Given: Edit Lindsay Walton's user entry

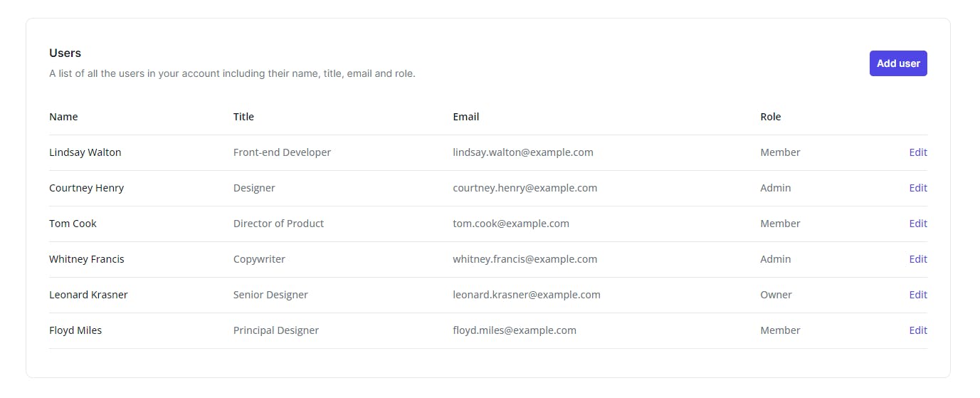Looking at the screenshot, I should pyautogui.click(x=918, y=152).
